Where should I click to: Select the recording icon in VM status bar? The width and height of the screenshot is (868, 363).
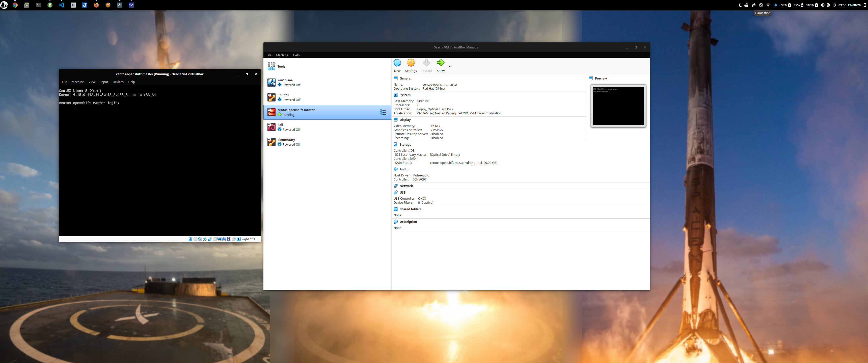click(x=224, y=239)
